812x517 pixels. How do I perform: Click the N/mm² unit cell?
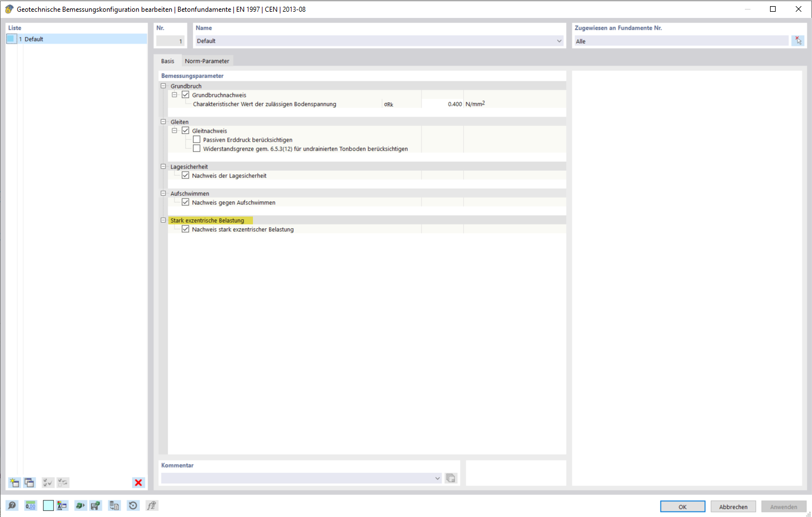tap(475, 104)
